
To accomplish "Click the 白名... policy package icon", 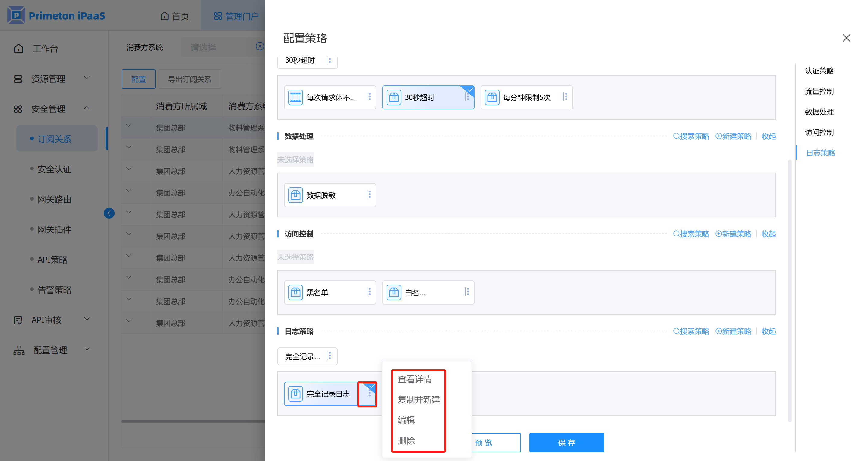I will coord(393,292).
